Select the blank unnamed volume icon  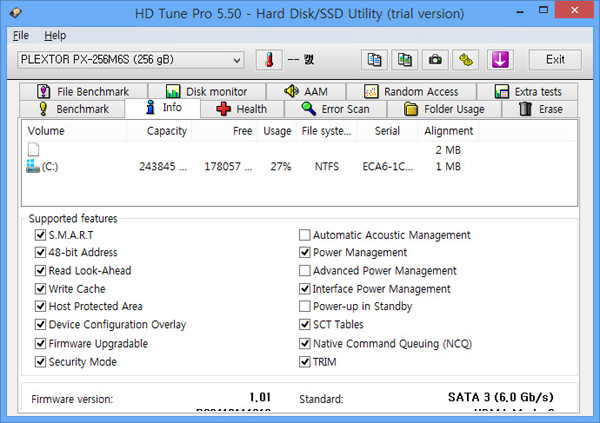33,149
